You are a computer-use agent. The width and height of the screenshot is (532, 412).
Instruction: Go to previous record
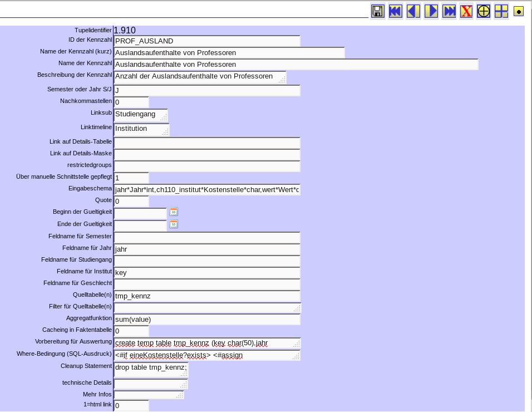(x=413, y=11)
